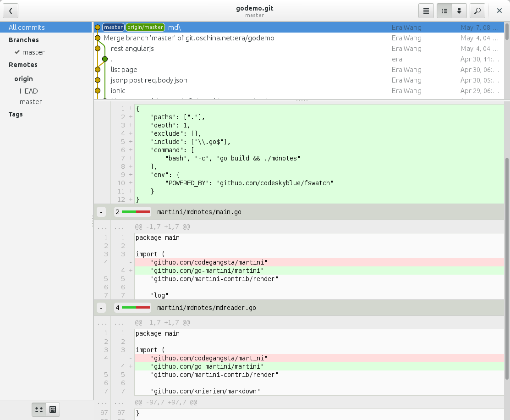
Task: Select the checked master branch in sidebar
Action: 33,52
